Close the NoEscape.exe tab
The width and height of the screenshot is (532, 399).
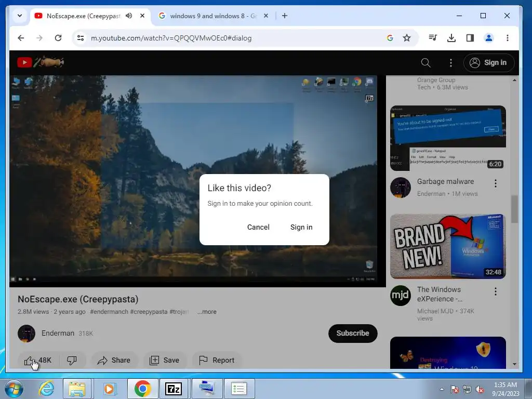pyautogui.click(x=142, y=16)
